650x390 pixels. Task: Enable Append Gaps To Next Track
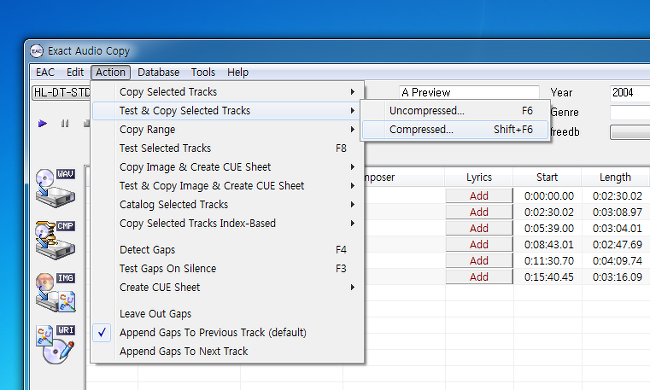228,351
